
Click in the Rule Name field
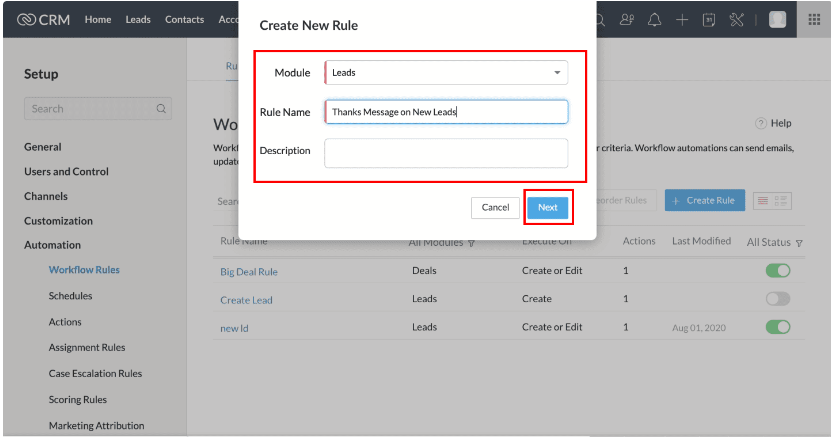[x=446, y=112]
